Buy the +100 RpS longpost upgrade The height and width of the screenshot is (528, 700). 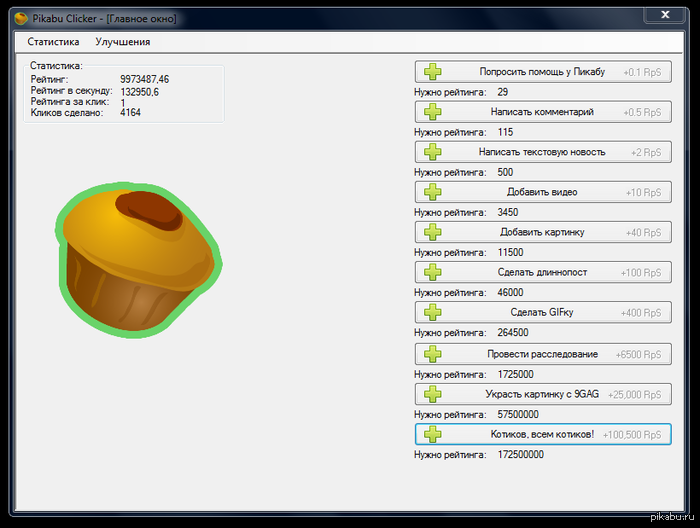[x=543, y=272]
